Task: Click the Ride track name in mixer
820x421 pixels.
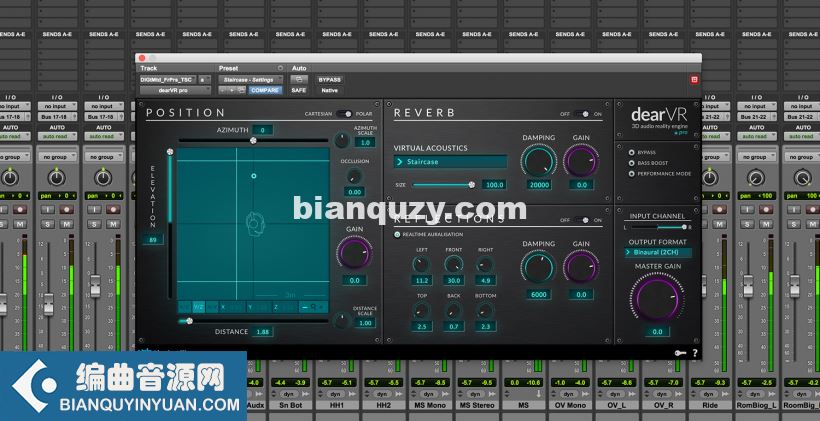Action: pos(711,405)
